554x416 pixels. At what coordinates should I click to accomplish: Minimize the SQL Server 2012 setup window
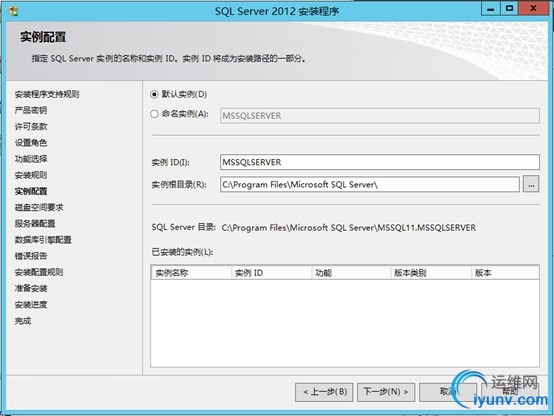[x=490, y=8]
